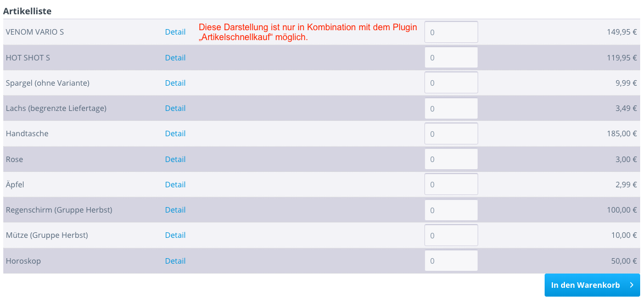Show Horoskop Detail link
This screenshot has height=301, width=644.
point(175,261)
